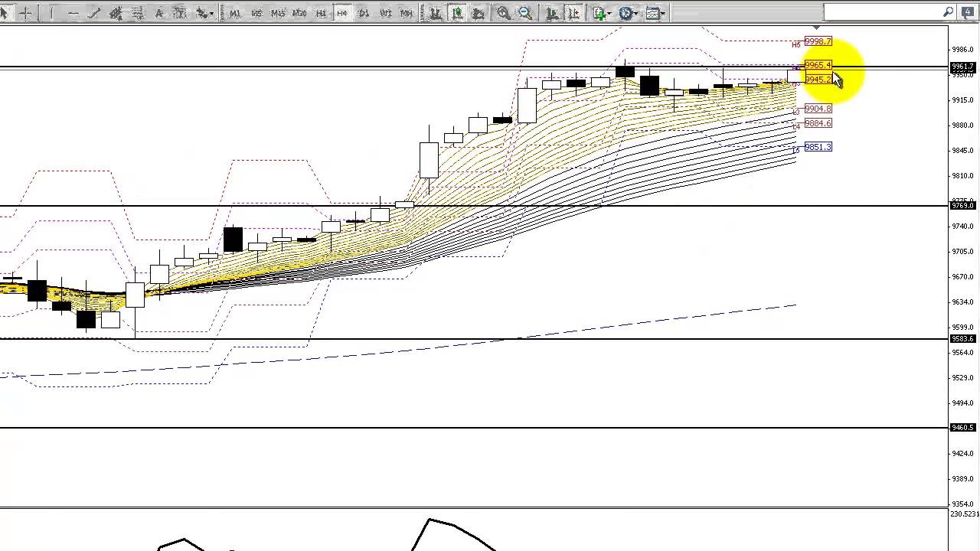The image size is (980, 551).
Task: Click the 9915.0 price scale value
Action: [962, 100]
